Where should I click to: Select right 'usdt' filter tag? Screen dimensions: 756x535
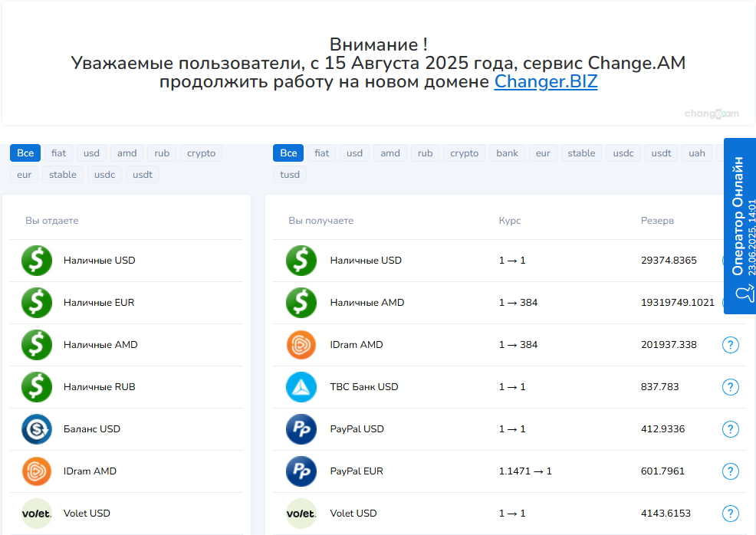[661, 153]
